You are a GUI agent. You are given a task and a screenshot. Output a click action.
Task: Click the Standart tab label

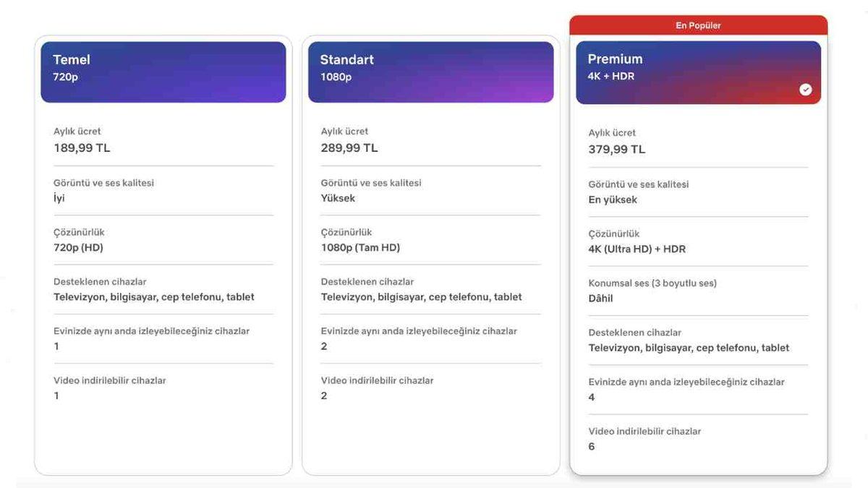click(x=346, y=59)
